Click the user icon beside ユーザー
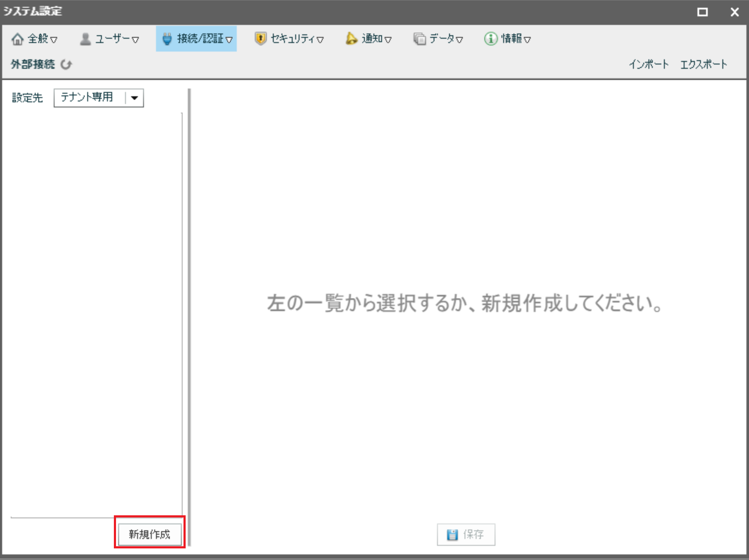Image resolution: width=749 pixels, height=560 pixels. click(x=85, y=38)
